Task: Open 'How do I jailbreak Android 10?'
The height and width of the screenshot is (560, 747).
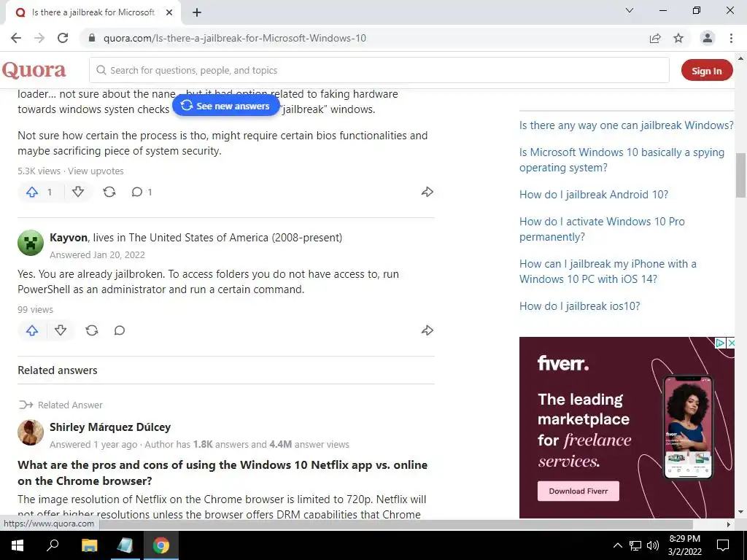Action: (594, 195)
